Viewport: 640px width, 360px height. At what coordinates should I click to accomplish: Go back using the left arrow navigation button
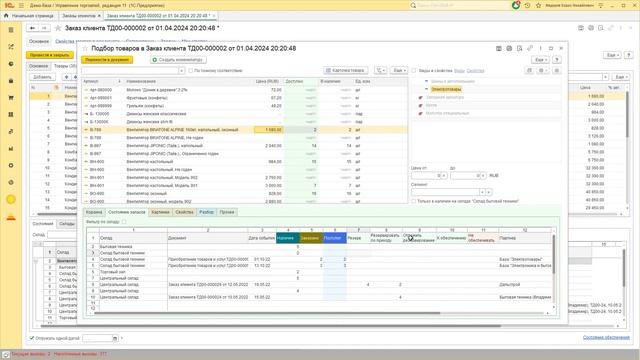[32, 28]
